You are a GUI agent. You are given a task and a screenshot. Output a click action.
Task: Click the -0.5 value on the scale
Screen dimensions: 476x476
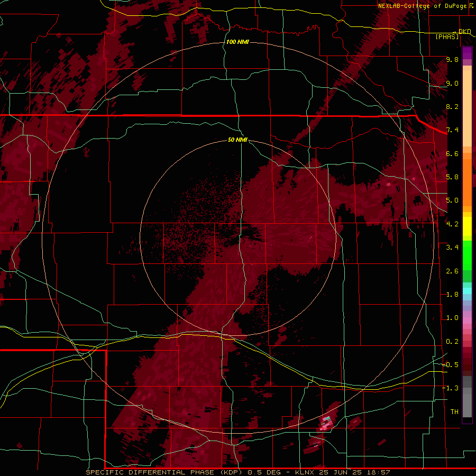pyautogui.click(x=450, y=365)
